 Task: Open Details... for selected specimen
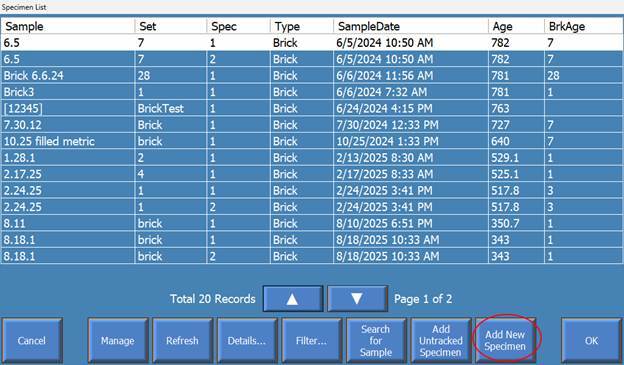[x=247, y=340]
